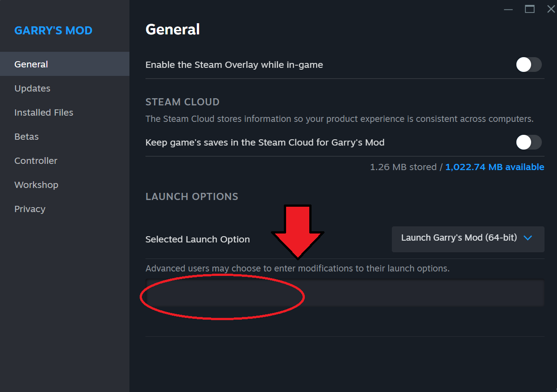557x392 pixels.
Task: Select the General sidebar item
Action: click(x=31, y=64)
